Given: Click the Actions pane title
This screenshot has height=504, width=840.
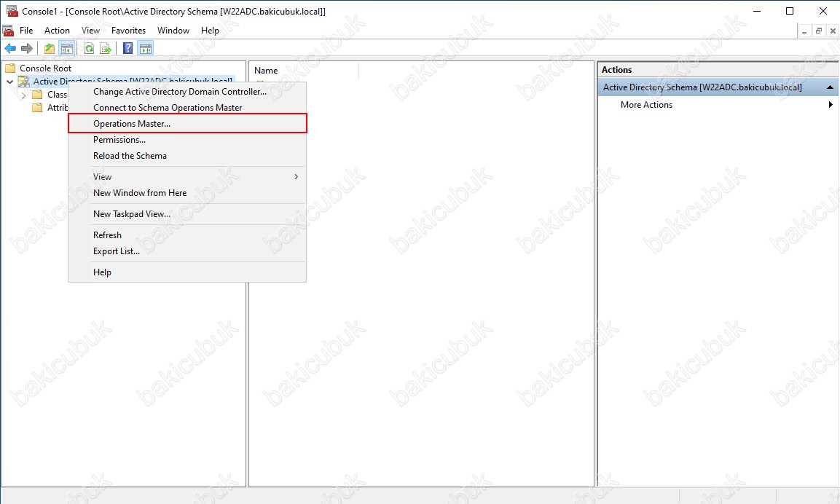Looking at the screenshot, I should pos(616,70).
